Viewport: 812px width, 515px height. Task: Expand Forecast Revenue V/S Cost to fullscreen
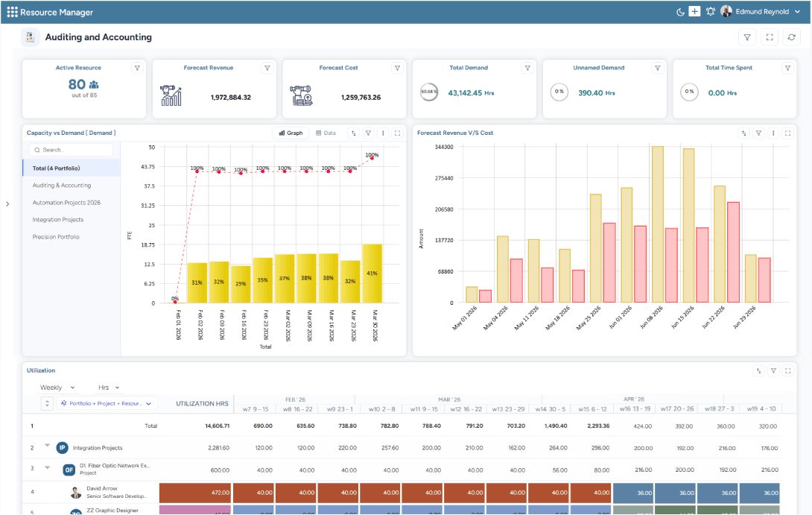coord(787,133)
